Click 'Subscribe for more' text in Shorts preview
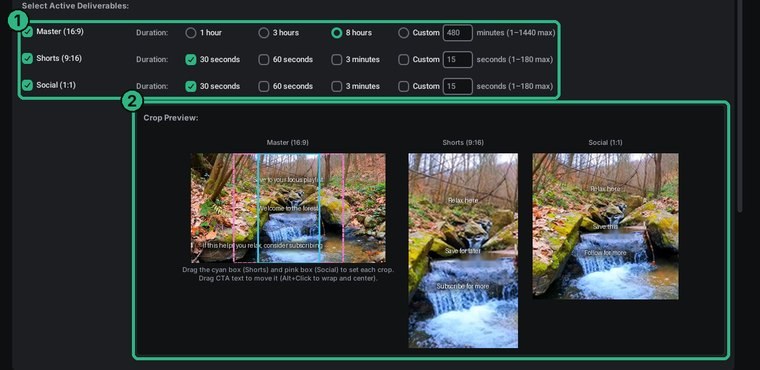The width and height of the screenshot is (760, 370). point(463,286)
